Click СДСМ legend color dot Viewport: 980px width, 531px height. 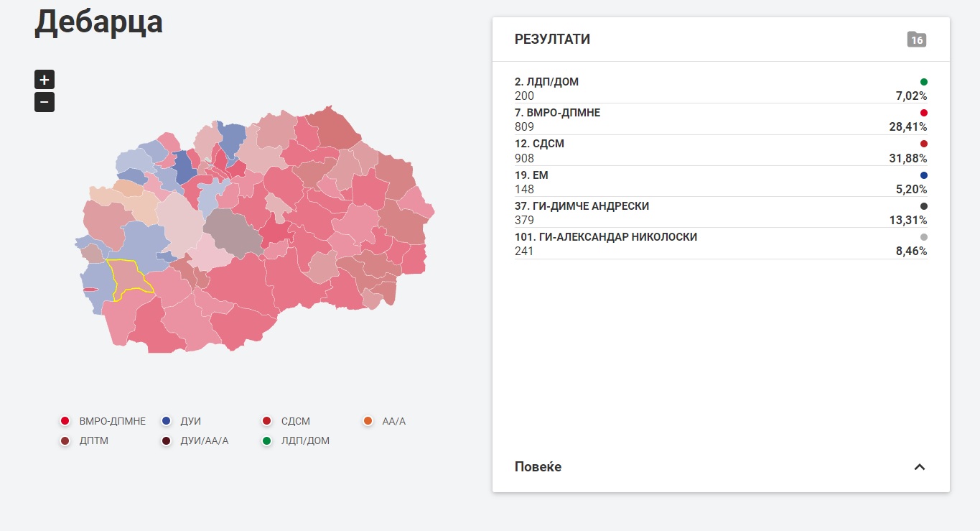tap(267, 421)
